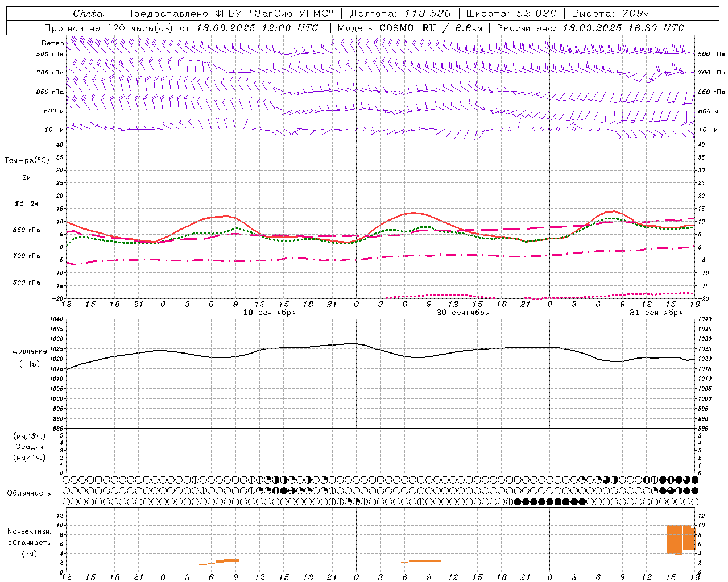Click the 'Долгота: 113.536' header field
728x582 pixels.
tap(400, 14)
